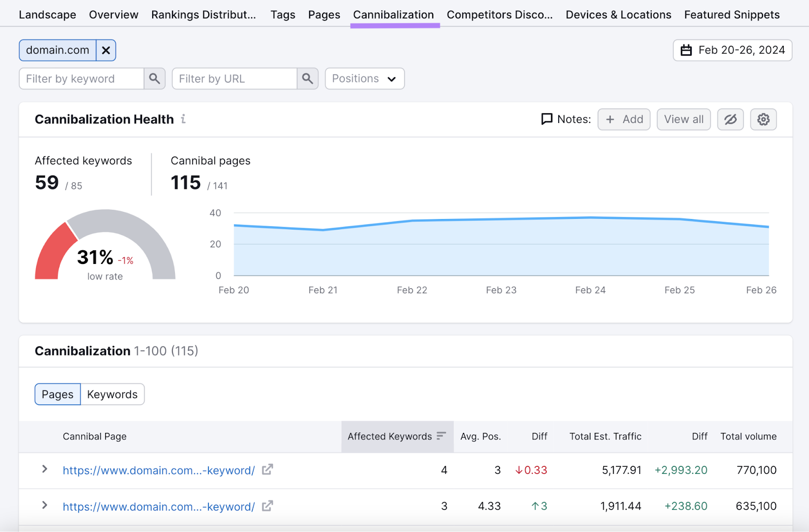Expand the first cannibal page row
809x532 pixels.
[44, 470]
